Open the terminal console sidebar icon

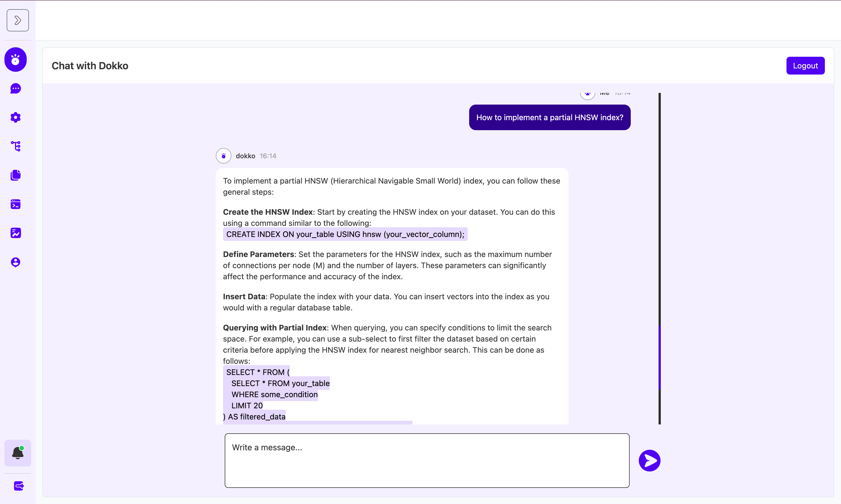point(16,204)
